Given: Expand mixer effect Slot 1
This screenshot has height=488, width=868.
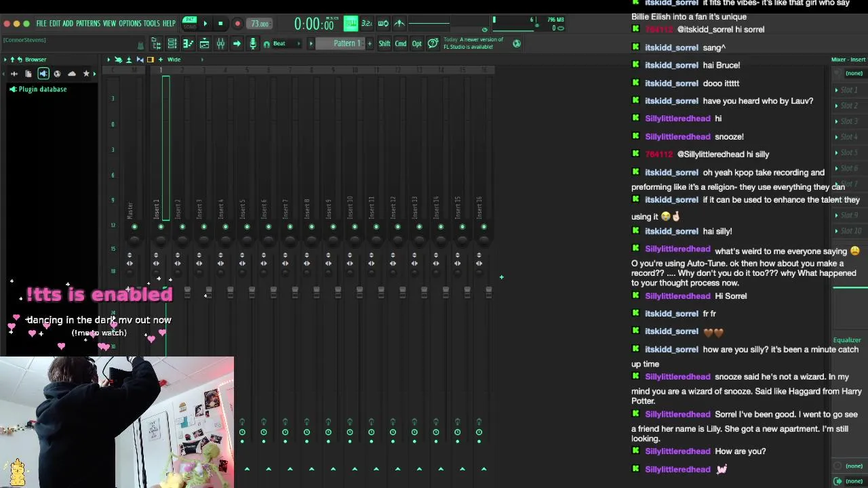Looking at the screenshot, I should pyautogui.click(x=837, y=90).
